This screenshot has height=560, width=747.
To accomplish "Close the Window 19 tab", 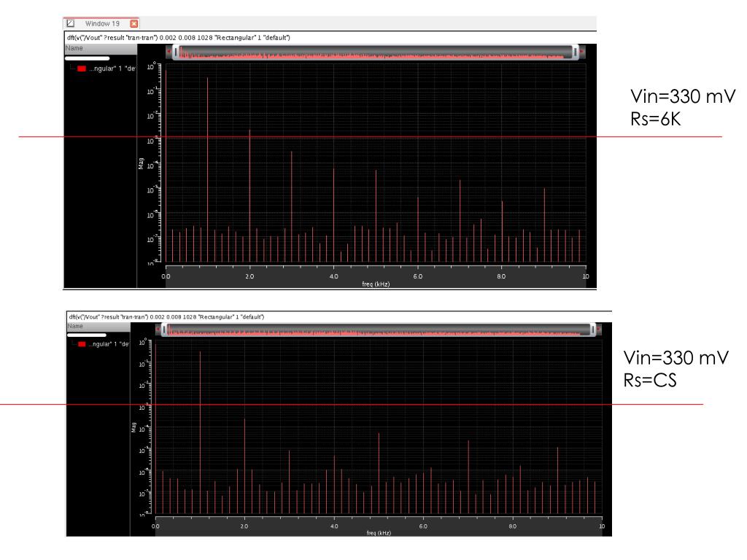I will tap(134, 23).
